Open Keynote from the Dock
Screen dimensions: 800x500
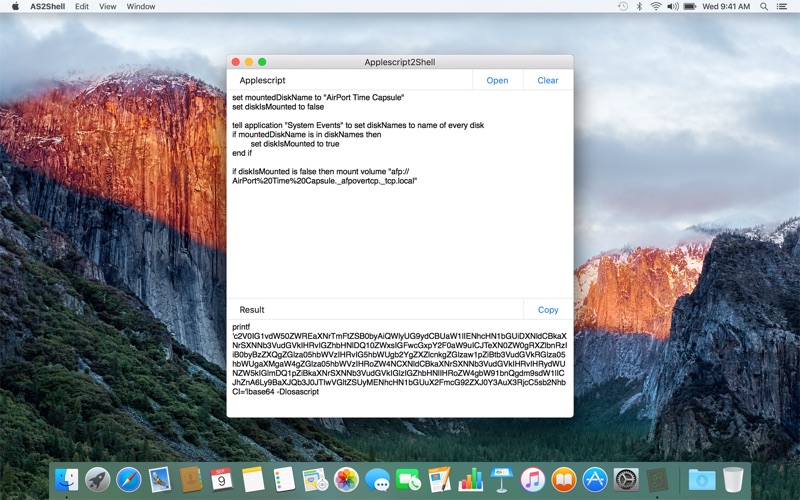point(502,480)
